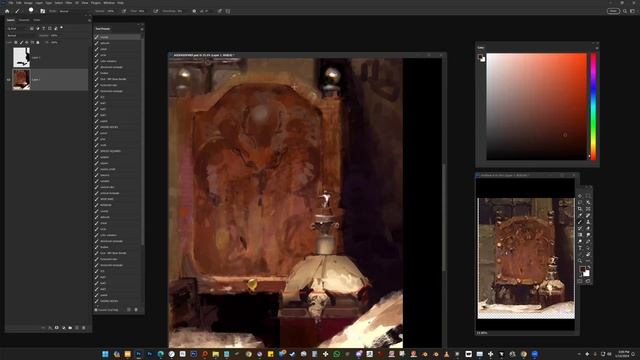This screenshot has height=360, width=640.
Task: Select the Move tool in toolbox
Action: pos(580,196)
